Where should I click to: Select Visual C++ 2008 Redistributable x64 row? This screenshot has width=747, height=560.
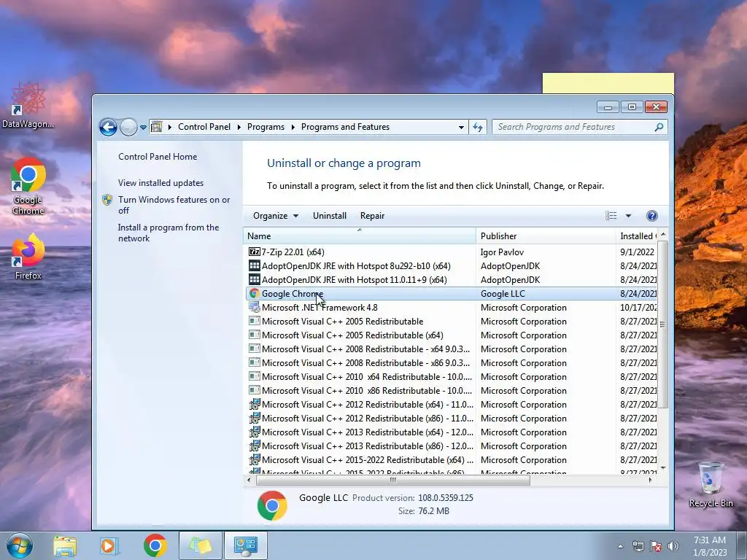coord(452,349)
